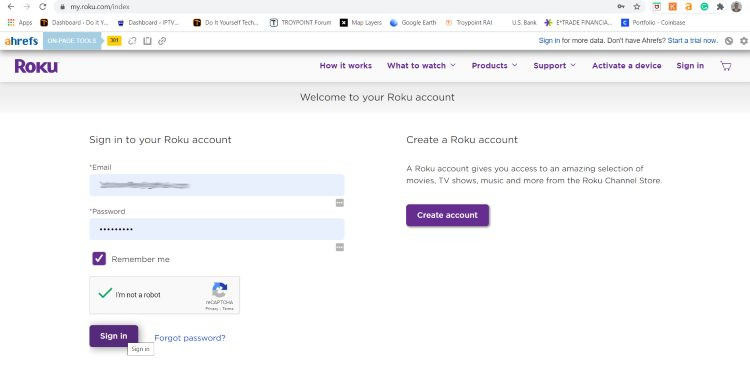Open ahrefs toolbar settings gear
This screenshot has width=750, height=390.
pyautogui.click(x=744, y=41)
